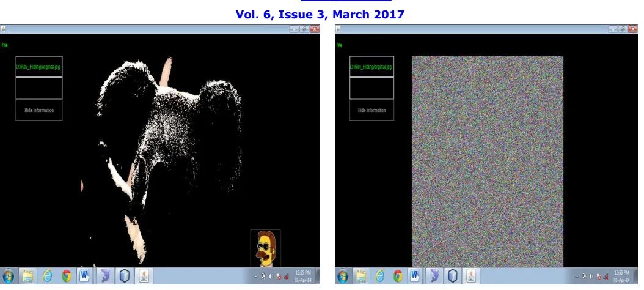This screenshot has height=290, width=644.
Task: Click Hide Information button in noise image window
Action: (x=371, y=110)
